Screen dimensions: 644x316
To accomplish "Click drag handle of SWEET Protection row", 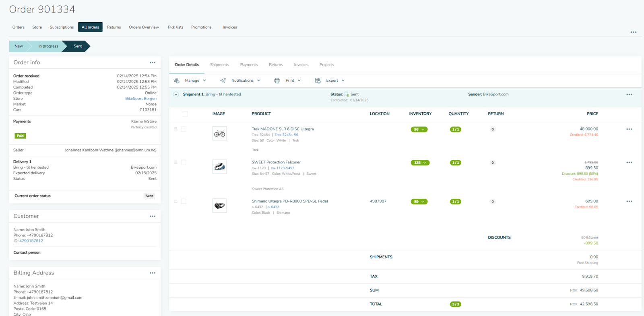I will (x=175, y=162).
